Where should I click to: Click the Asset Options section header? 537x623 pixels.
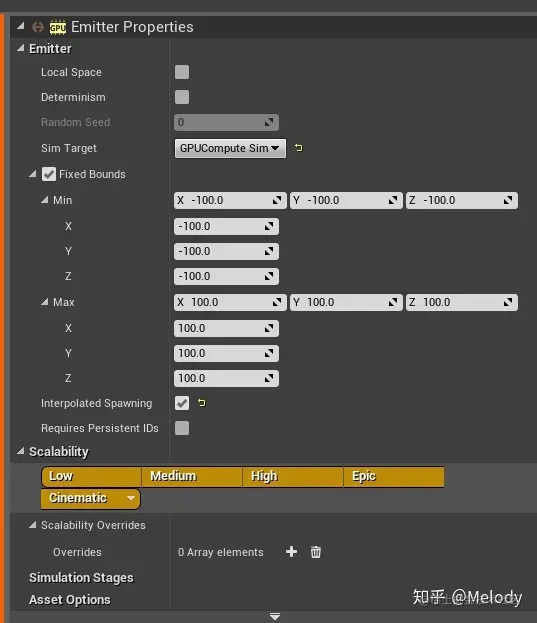[x=70, y=600]
